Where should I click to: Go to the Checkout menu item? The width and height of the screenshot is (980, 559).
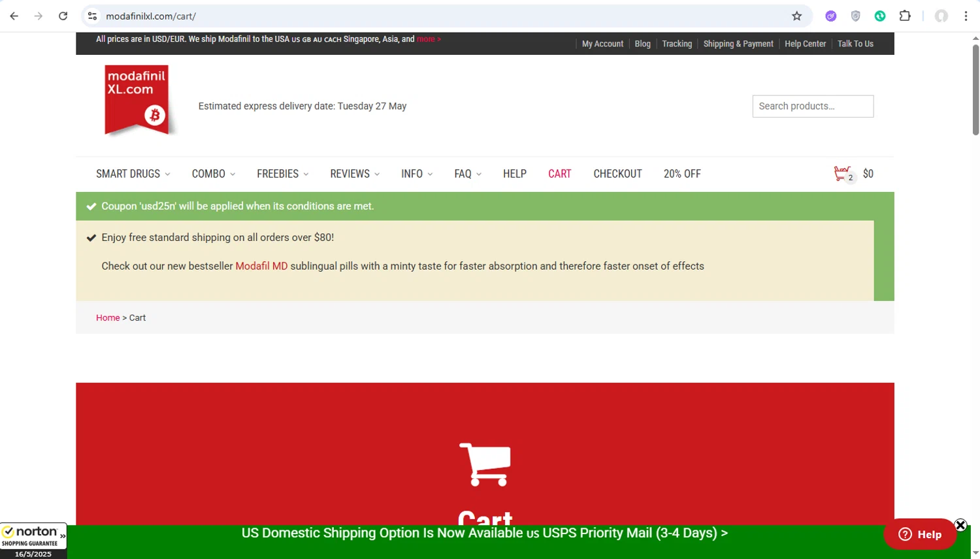(x=617, y=174)
